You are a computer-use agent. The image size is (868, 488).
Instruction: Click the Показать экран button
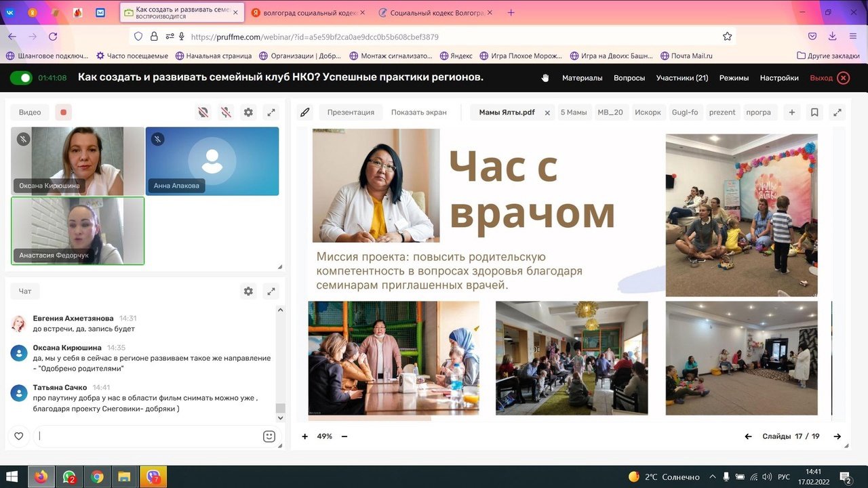(x=418, y=113)
